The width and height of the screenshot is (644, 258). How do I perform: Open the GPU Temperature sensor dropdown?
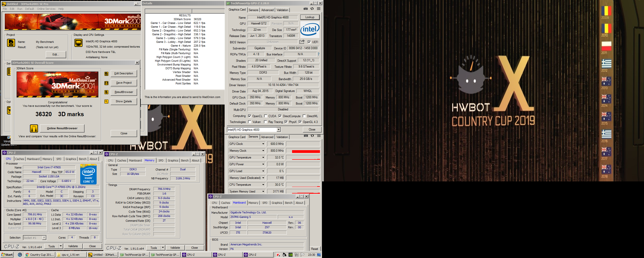coord(263,157)
